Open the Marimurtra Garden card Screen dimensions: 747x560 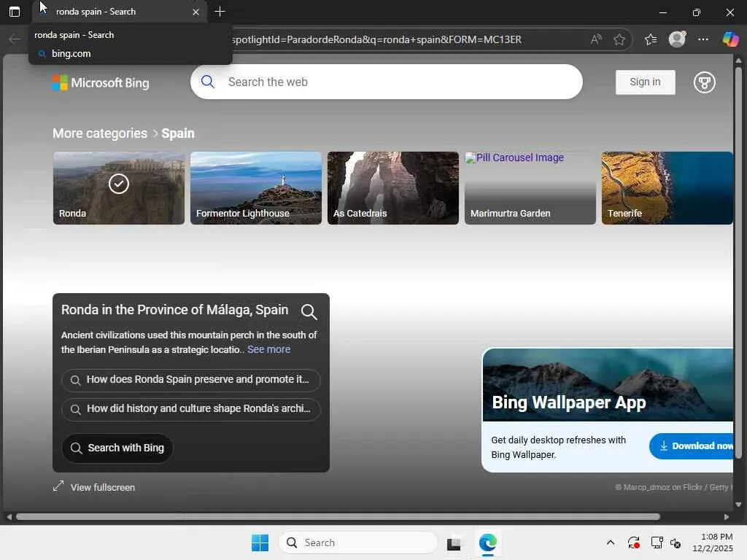530,187
